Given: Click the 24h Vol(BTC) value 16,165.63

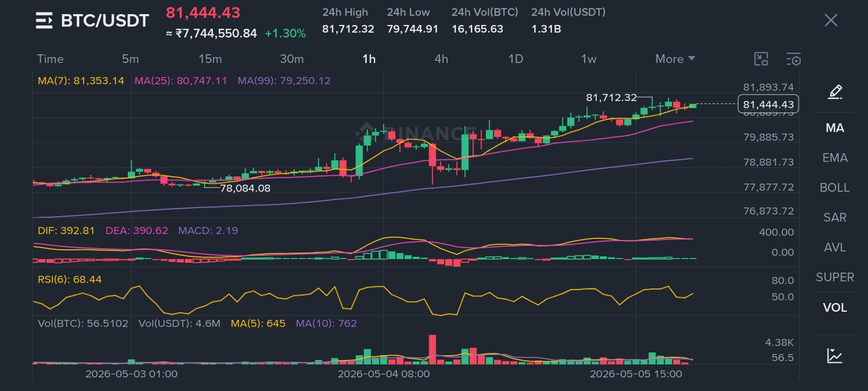Looking at the screenshot, I should tap(477, 29).
